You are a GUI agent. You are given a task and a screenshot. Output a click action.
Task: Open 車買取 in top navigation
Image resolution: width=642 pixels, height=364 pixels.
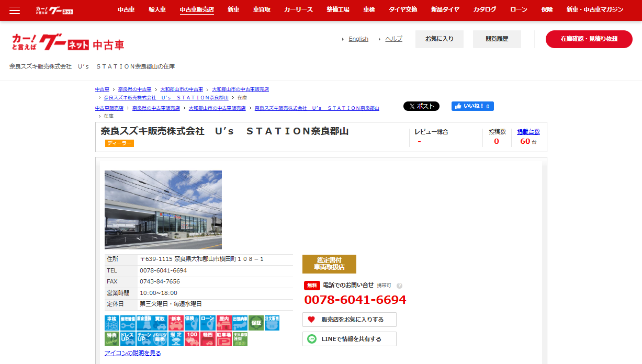[x=262, y=9]
